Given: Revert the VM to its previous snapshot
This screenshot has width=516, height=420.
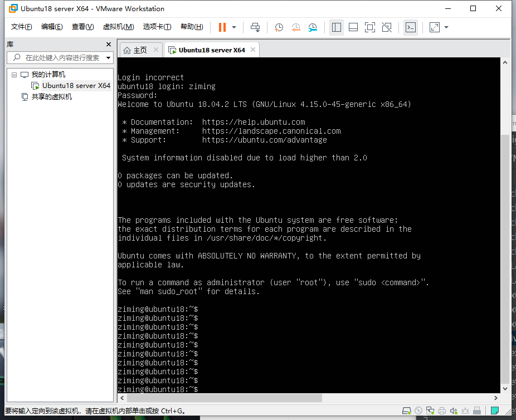Looking at the screenshot, I should [296, 27].
